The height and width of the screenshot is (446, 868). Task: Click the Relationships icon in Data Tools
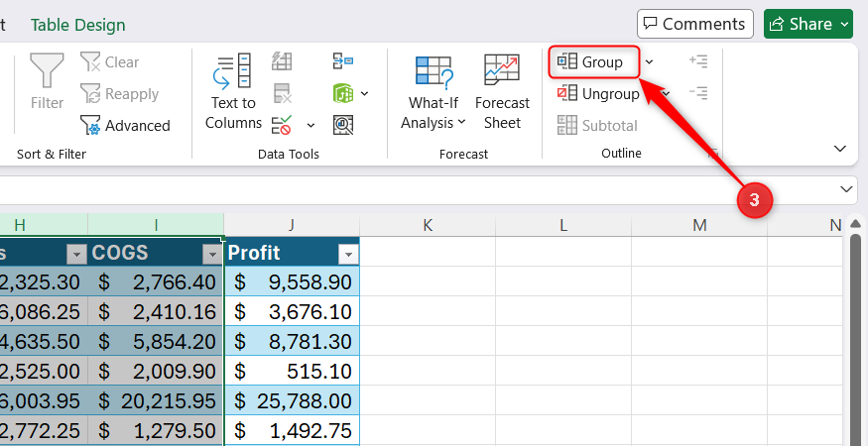[343, 93]
